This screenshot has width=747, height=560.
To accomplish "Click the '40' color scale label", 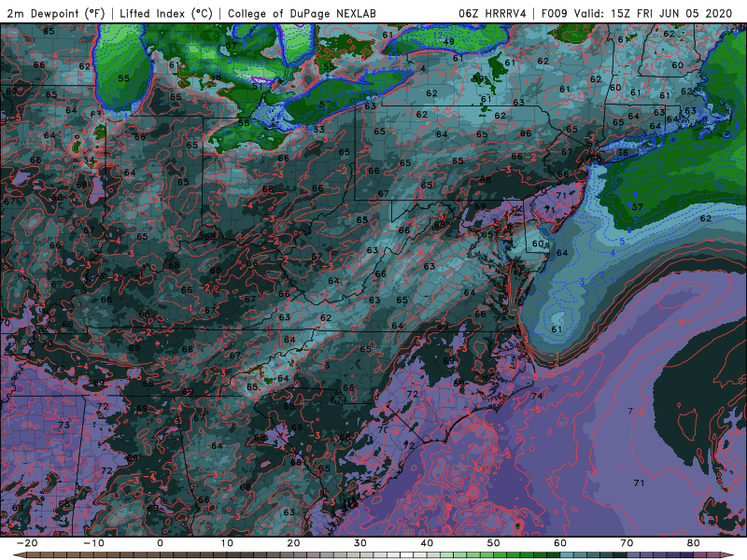I will 427,543.
